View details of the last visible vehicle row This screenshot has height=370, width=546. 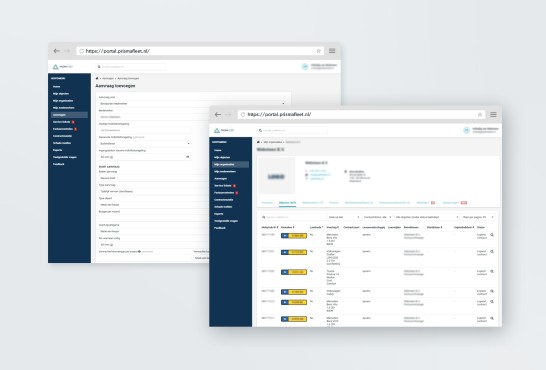pyautogui.click(x=492, y=318)
